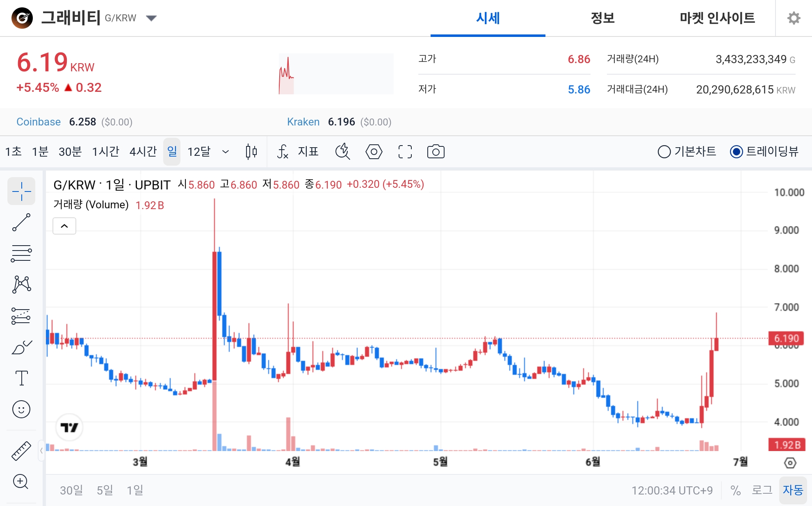Screen dimensions: 812x506
Task: Open price scale settings icon near 7월
Action: [790, 463]
